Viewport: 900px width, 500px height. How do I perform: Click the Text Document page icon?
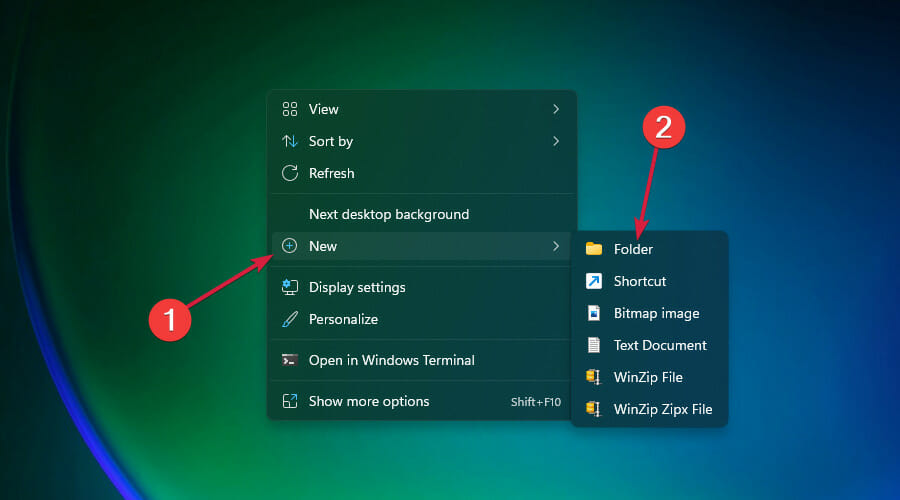point(593,345)
